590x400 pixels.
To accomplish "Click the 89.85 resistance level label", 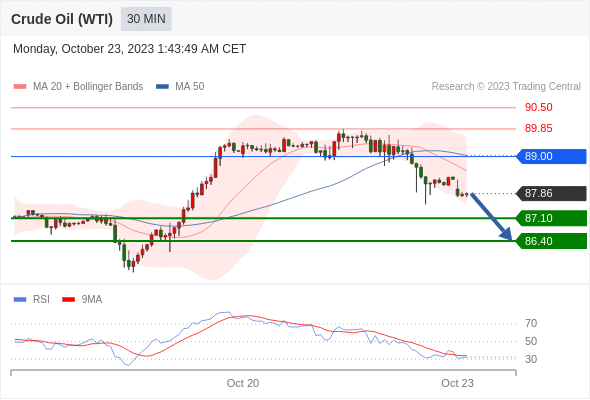I will coord(538,128).
